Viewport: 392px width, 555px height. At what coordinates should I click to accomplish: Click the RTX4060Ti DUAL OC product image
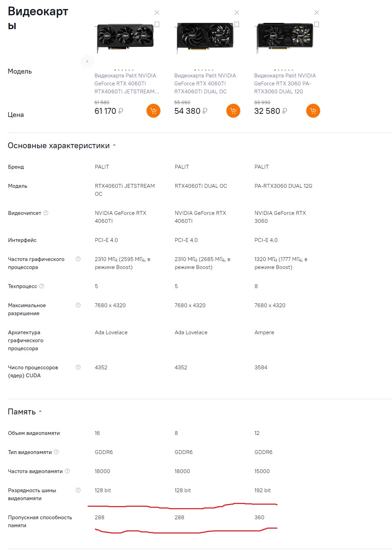pyautogui.click(x=205, y=37)
